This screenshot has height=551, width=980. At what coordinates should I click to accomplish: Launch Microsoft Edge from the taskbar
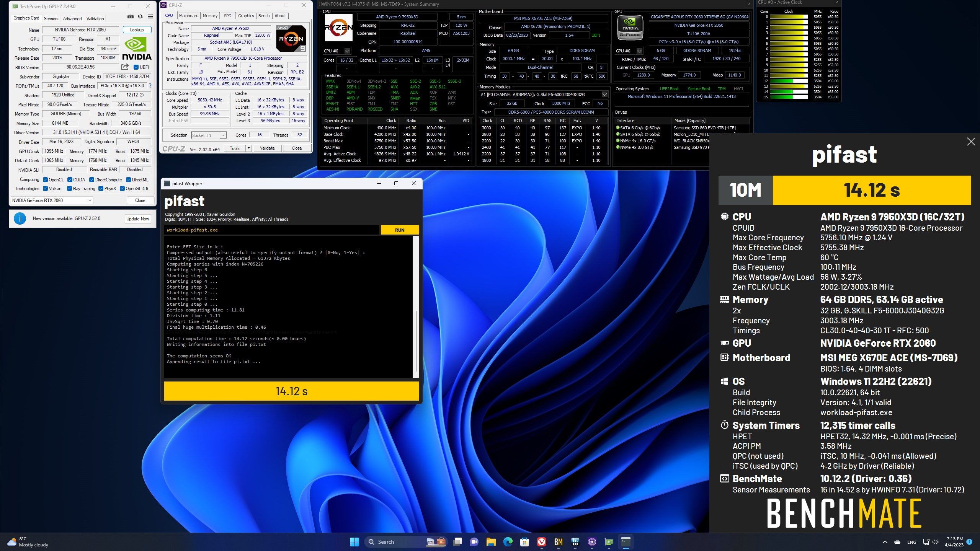pyautogui.click(x=508, y=542)
